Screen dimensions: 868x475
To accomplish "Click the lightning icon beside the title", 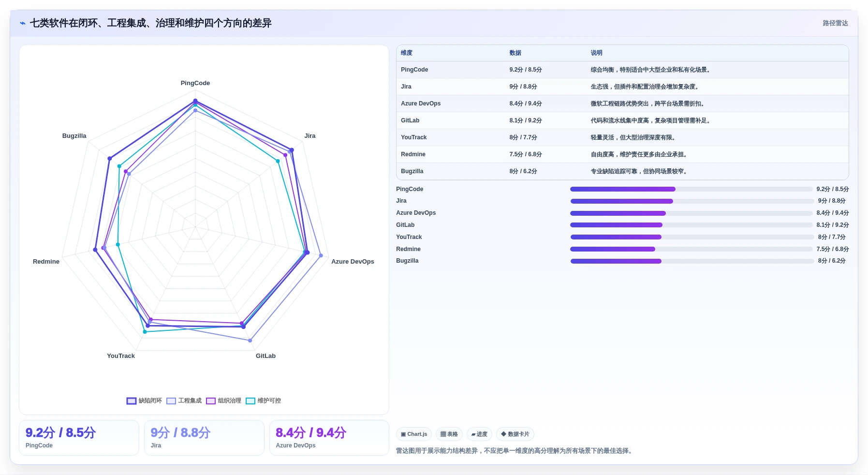I will pos(23,23).
